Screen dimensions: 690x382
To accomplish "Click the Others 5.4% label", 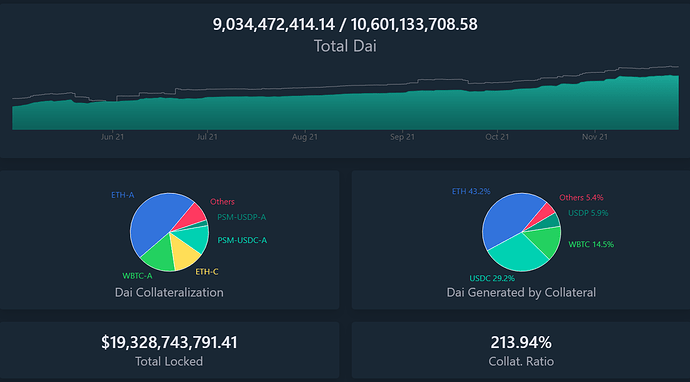I will click(581, 198).
